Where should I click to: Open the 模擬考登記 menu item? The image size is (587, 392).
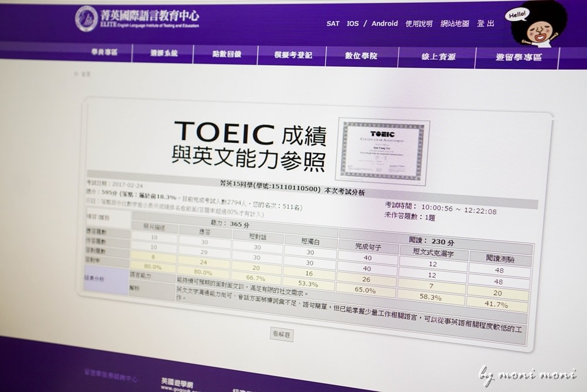(x=292, y=55)
